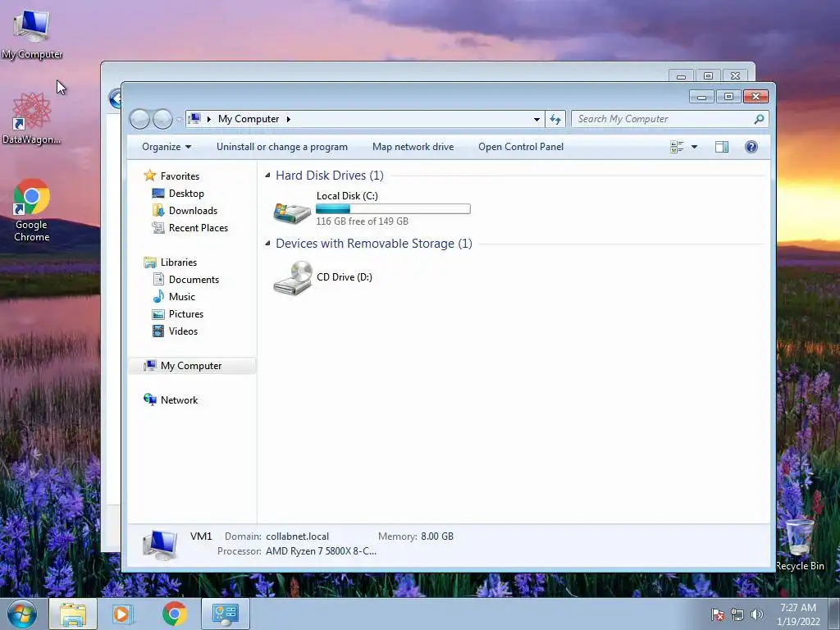Launch Google Chrome from the desktop
The image size is (840, 630).
tap(32, 210)
